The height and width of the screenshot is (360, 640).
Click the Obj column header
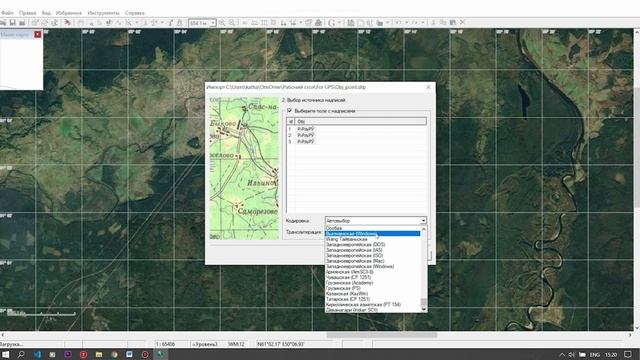click(x=361, y=121)
